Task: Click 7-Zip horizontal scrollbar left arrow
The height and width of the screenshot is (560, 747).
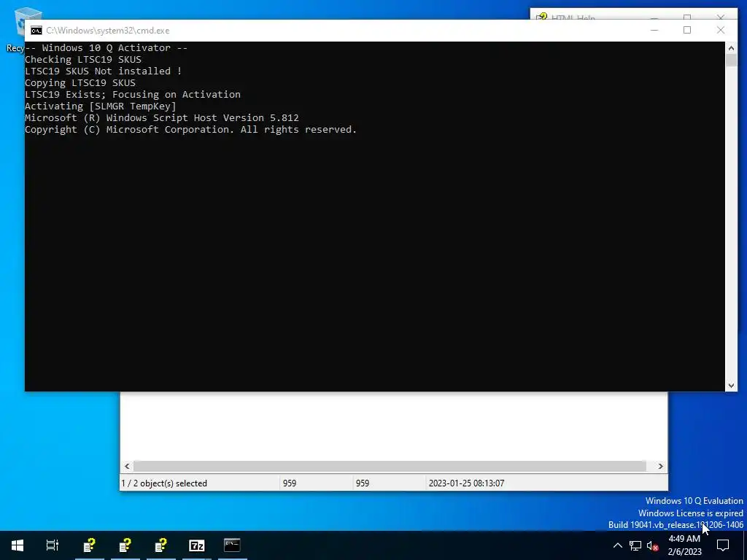Action: 127,466
